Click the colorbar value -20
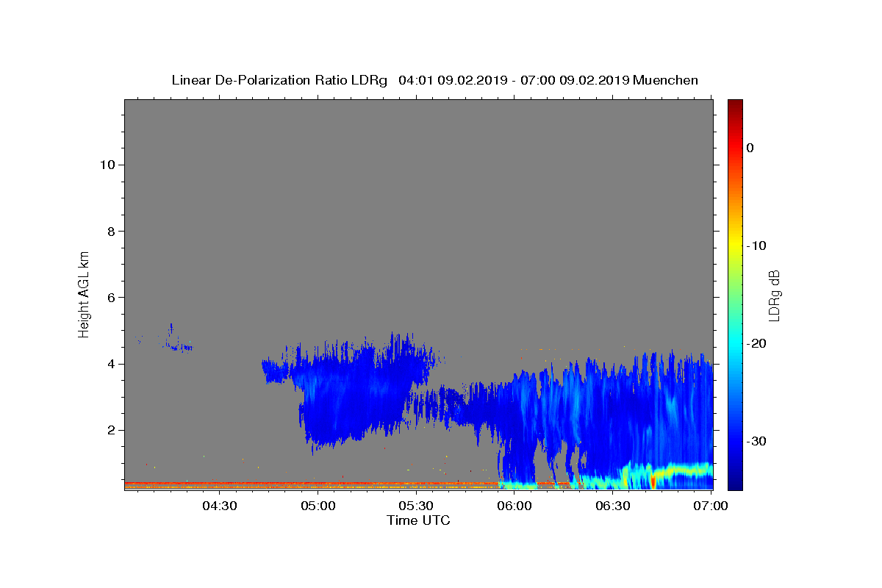Viewport: 882px width, 588px height. click(756, 343)
